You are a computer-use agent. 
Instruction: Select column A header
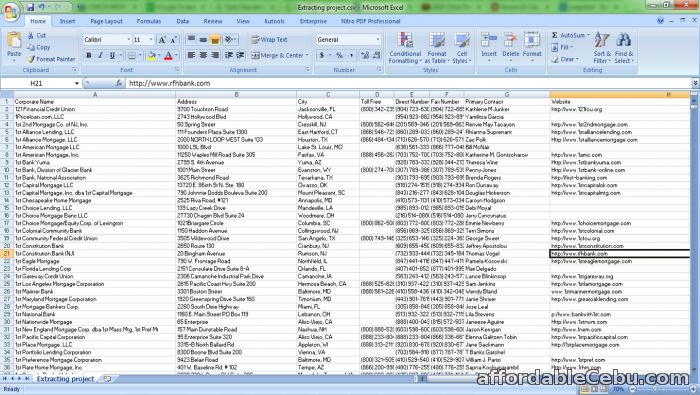pyautogui.click(x=95, y=94)
